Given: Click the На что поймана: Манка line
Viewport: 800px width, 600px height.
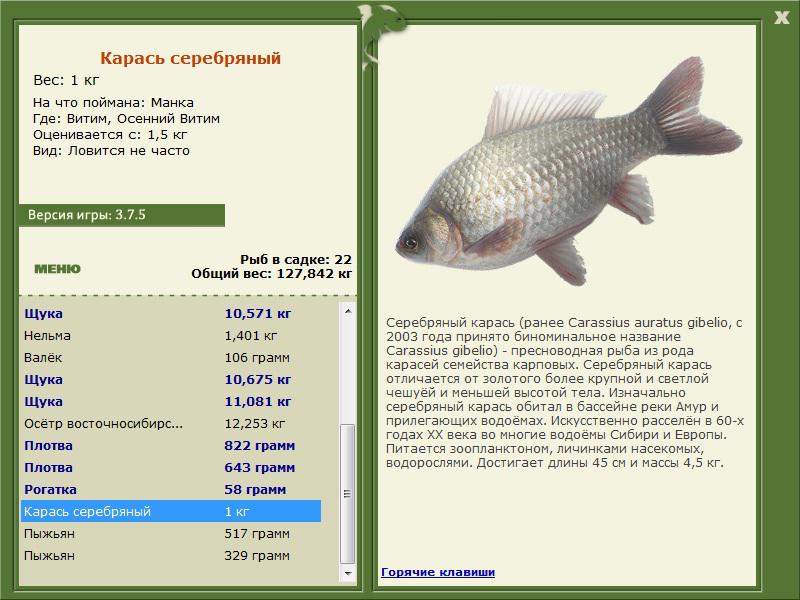Looking at the screenshot, I should (113, 102).
